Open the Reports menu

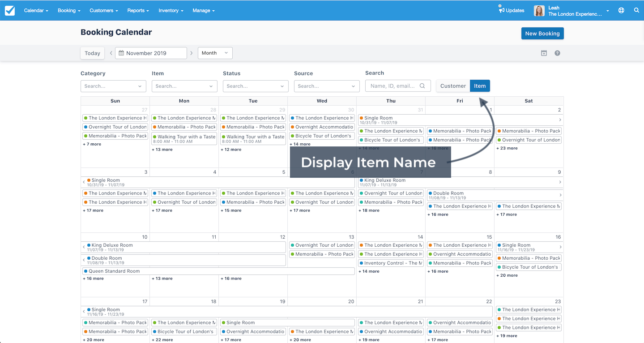pyautogui.click(x=138, y=10)
